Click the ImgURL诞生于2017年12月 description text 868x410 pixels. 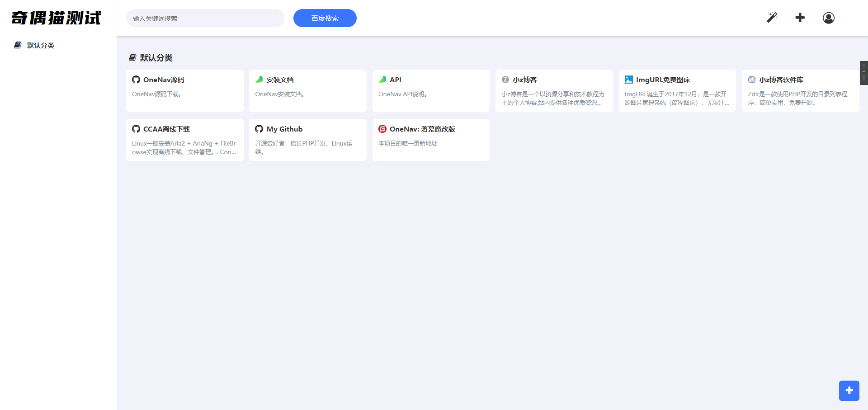pyautogui.click(x=677, y=99)
